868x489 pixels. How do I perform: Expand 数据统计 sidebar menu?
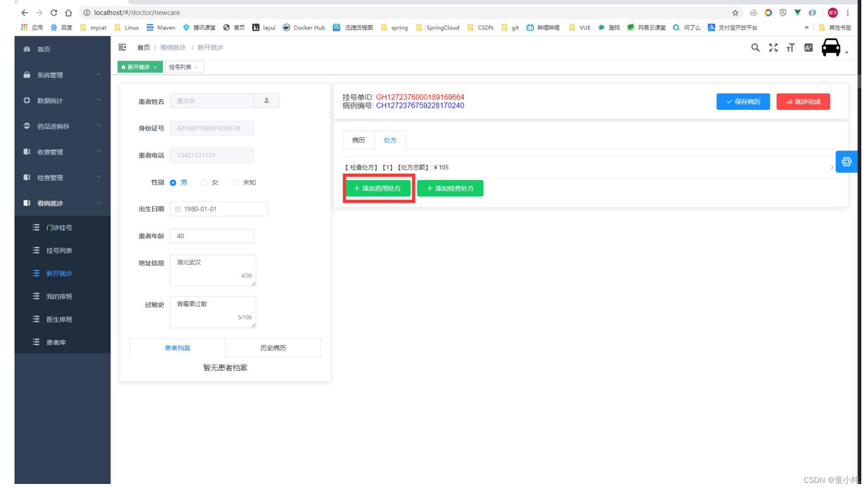(x=62, y=100)
